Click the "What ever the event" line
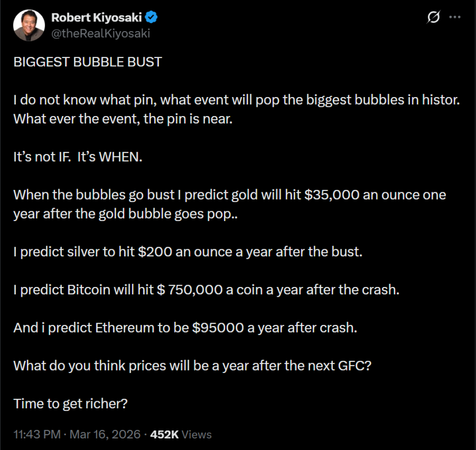The image size is (476, 450). (x=122, y=118)
